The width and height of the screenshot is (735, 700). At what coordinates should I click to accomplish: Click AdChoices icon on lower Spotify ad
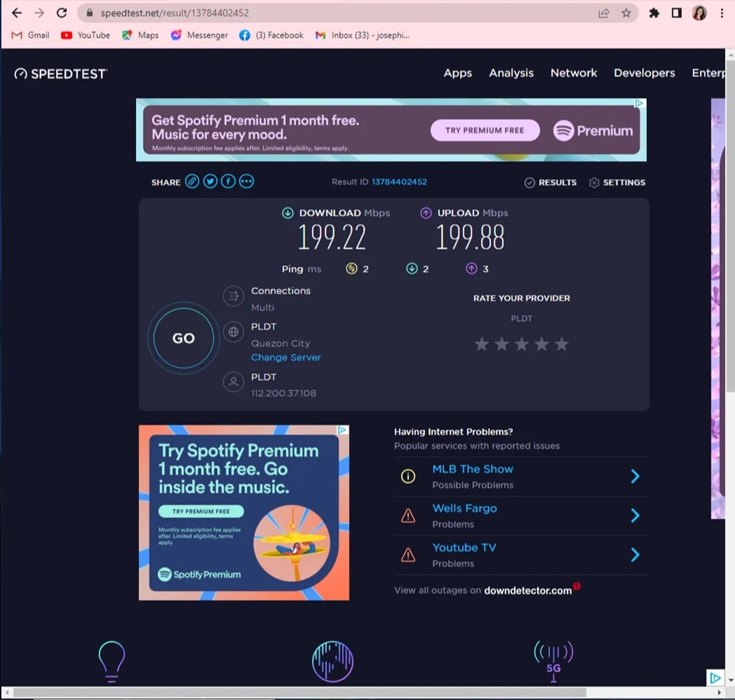343,429
